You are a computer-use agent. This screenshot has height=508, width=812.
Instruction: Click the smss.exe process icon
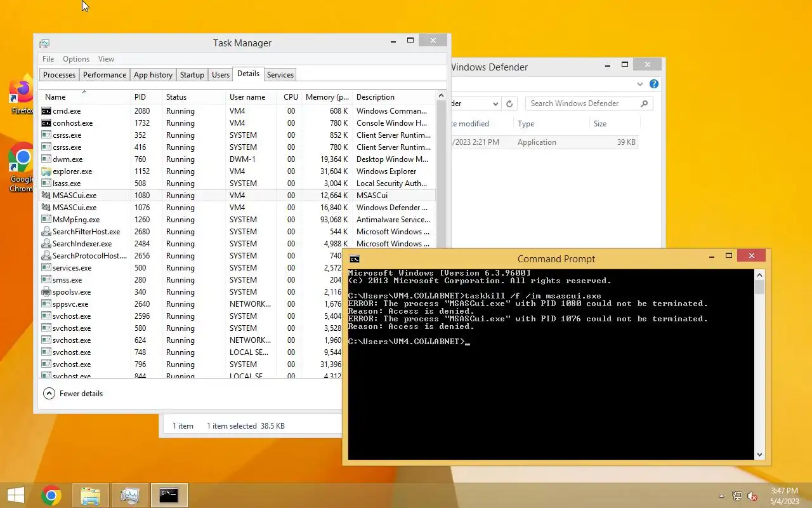tap(46, 280)
